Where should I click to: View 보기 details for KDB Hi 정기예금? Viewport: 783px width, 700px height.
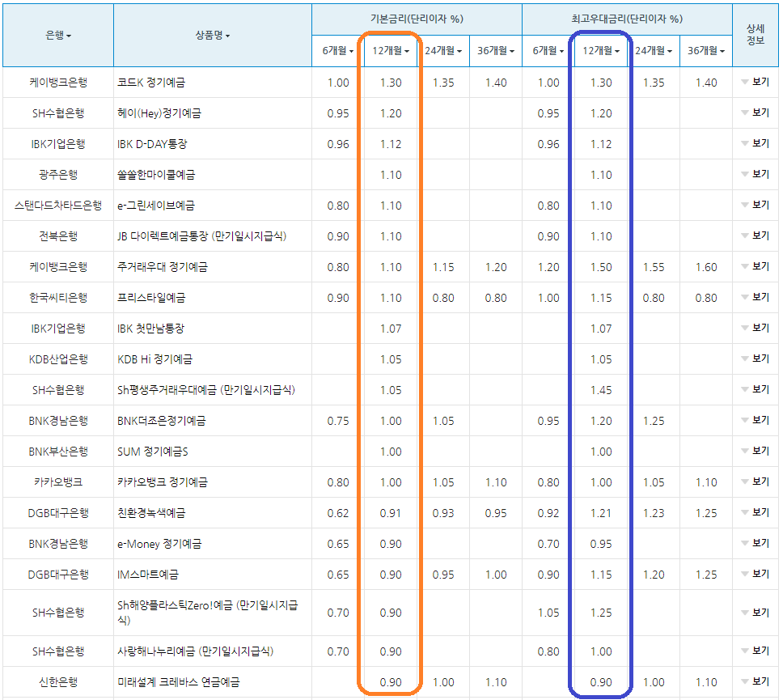tap(755, 358)
